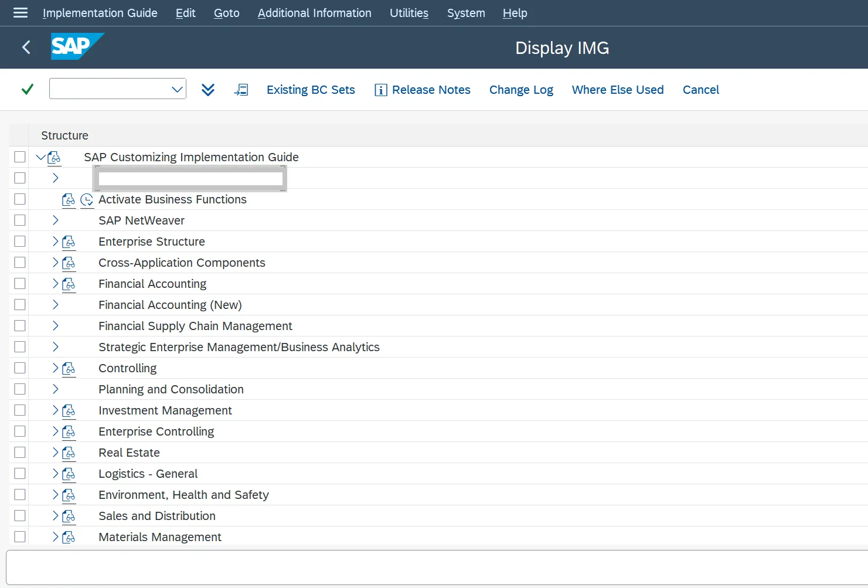This screenshot has height=588, width=868.
Task: Expand the Enterprise Structure tree node
Action: tap(55, 241)
